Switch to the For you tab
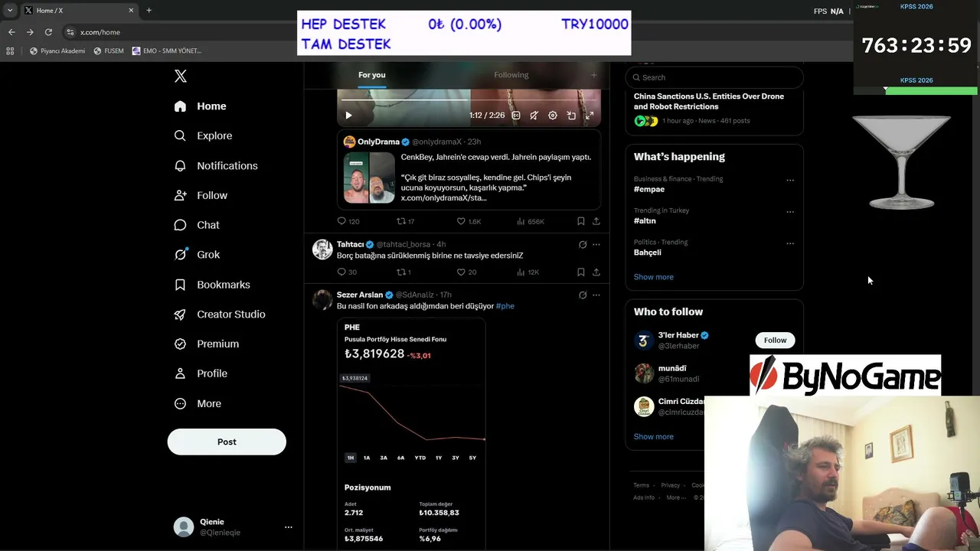The width and height of the screenshot is (980, 551). pyautogui.click(x=372, y=75)
